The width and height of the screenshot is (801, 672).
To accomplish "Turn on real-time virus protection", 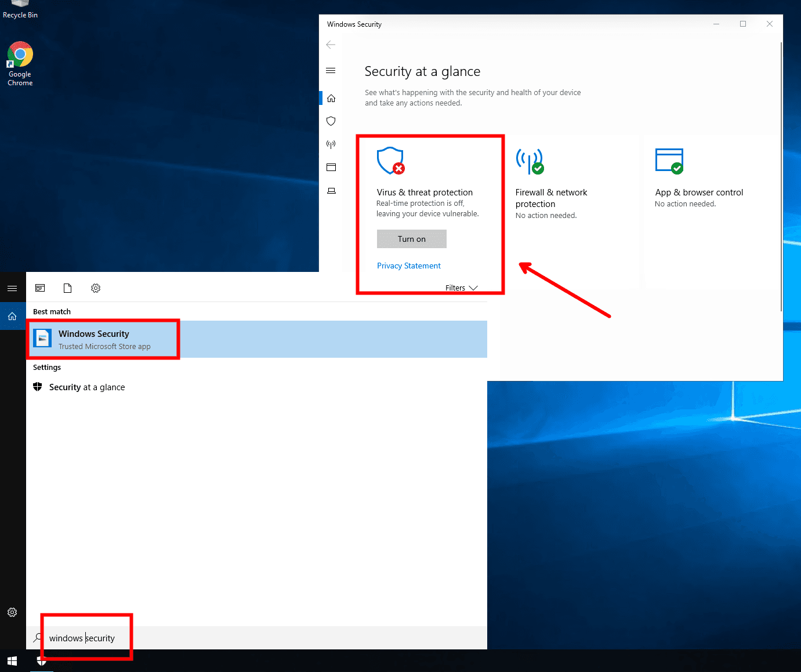I will coord(411,239).
